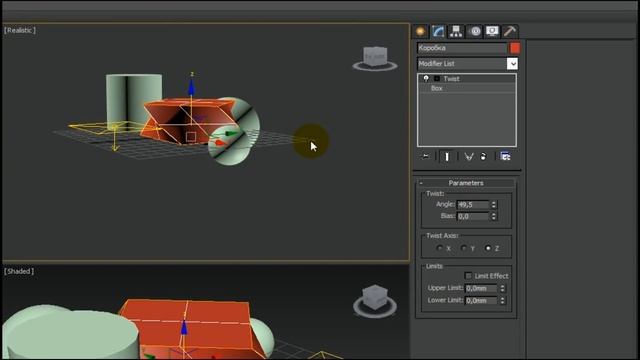Click the Lower Limit spinner arrows
The width and height of the screenshot is (640, 360).
pyautogui.click(x=502, y=300)
